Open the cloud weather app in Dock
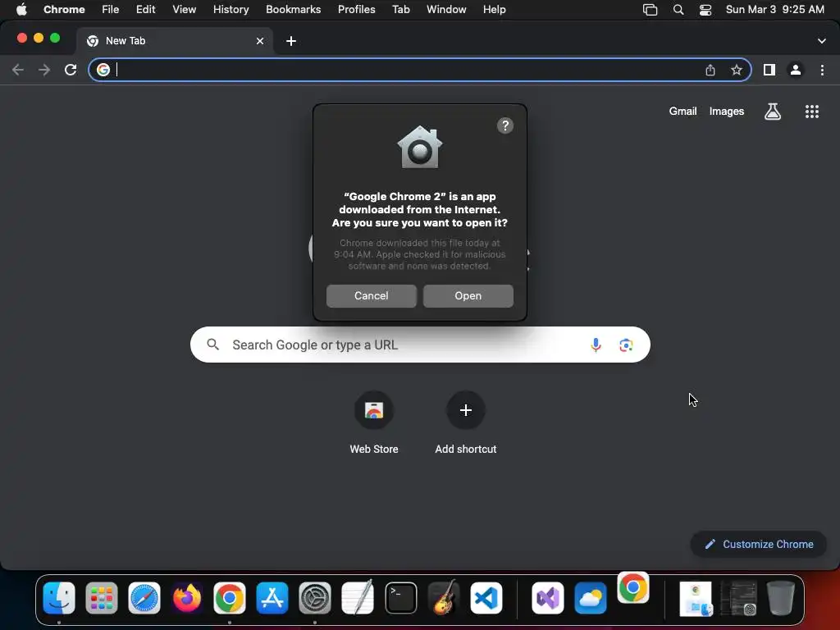This screenshot has width=840, height=630. pos(591,598)
